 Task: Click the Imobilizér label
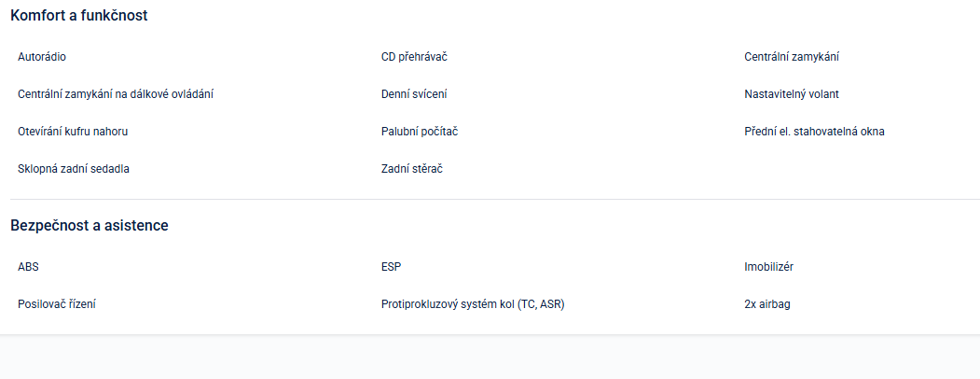(768, 267)
